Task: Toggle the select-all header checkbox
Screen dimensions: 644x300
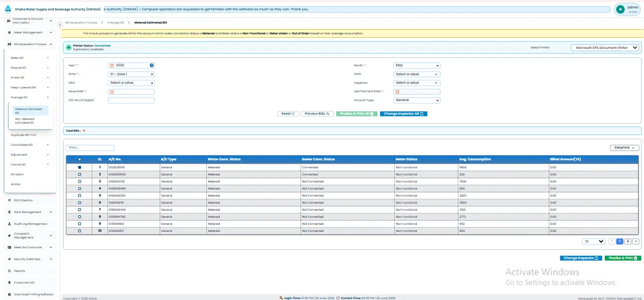Action: (x=79, y=159)
